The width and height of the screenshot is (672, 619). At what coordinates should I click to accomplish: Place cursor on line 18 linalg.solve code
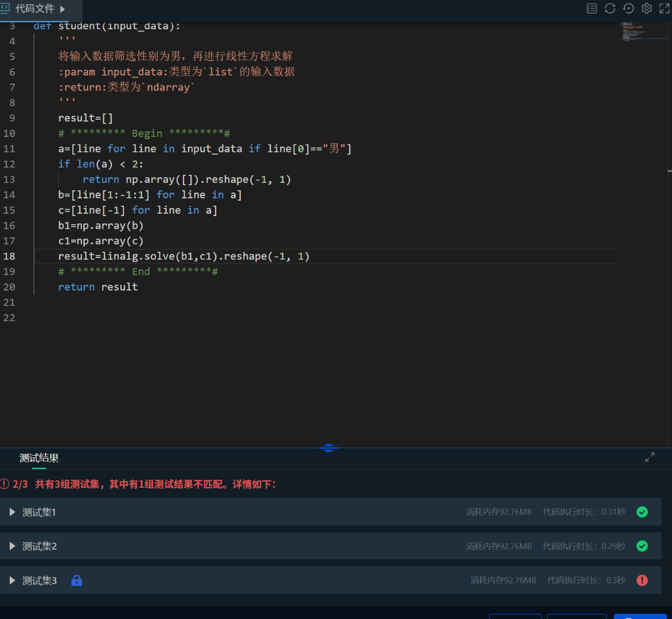(x=183, y=256)
